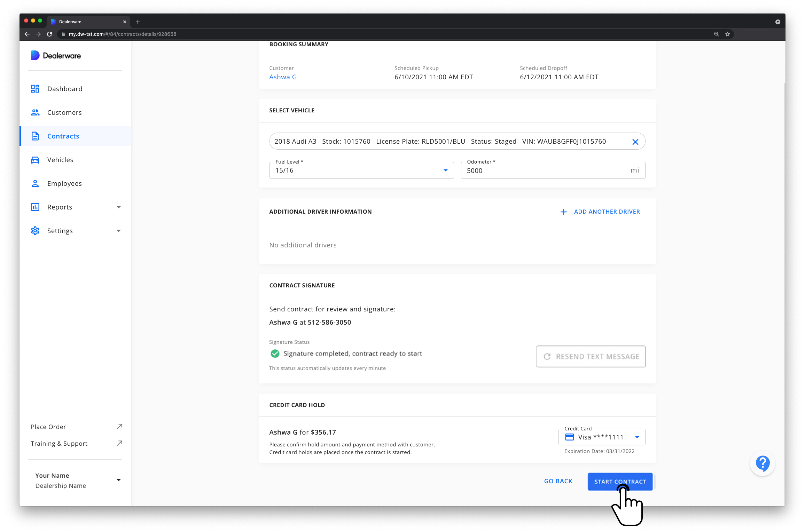
Task: Click the Odometer input field
Action: (x=553, y=170)
